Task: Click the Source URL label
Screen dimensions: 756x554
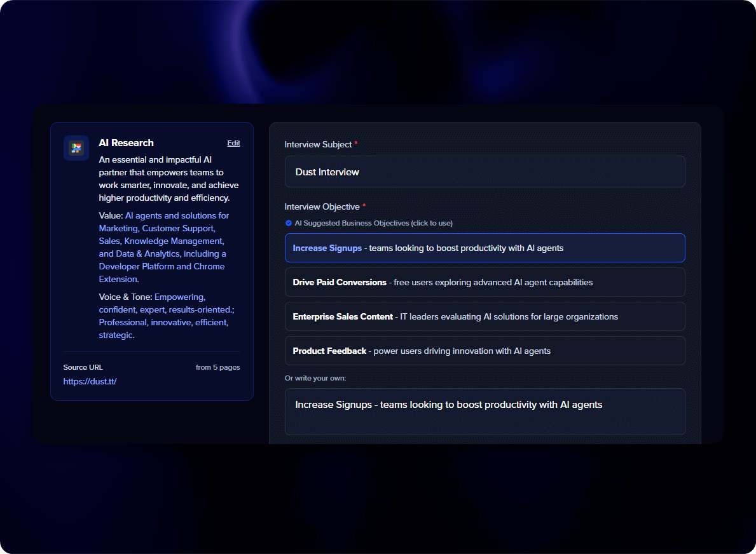Action: coord(83,367)
